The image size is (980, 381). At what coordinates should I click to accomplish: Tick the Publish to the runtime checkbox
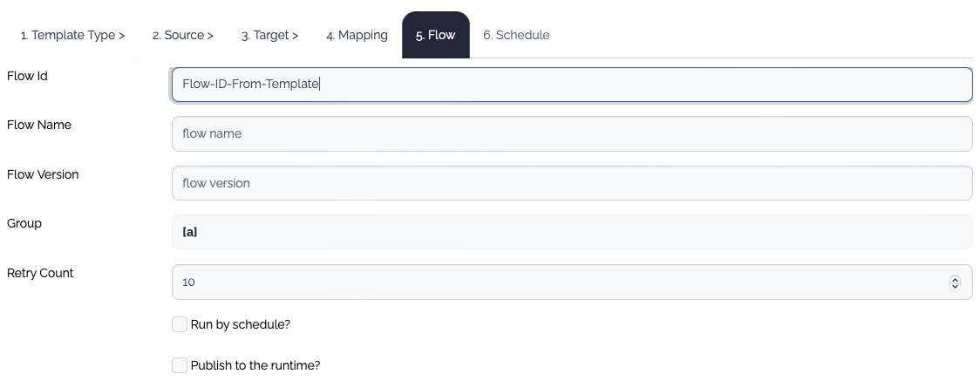tap(180, 365)
